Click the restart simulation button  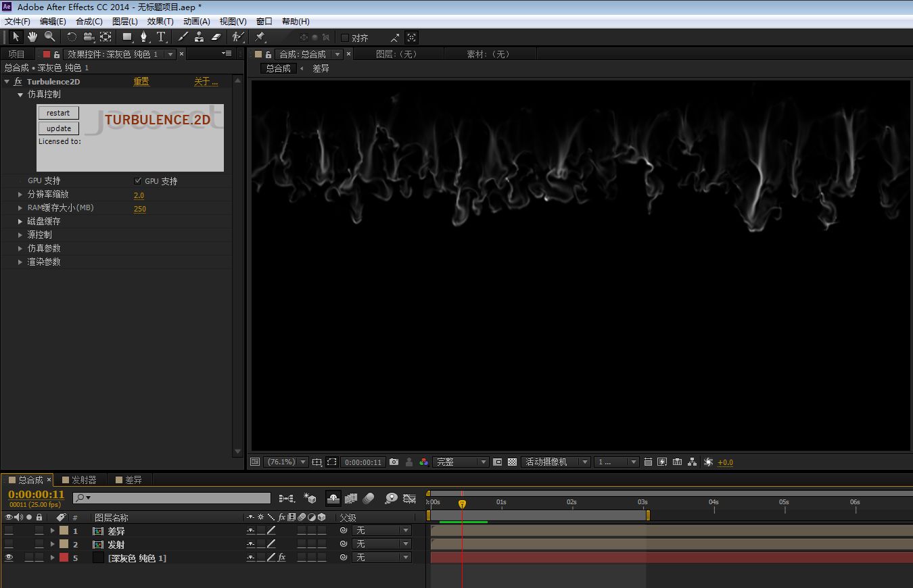[58, 113]
